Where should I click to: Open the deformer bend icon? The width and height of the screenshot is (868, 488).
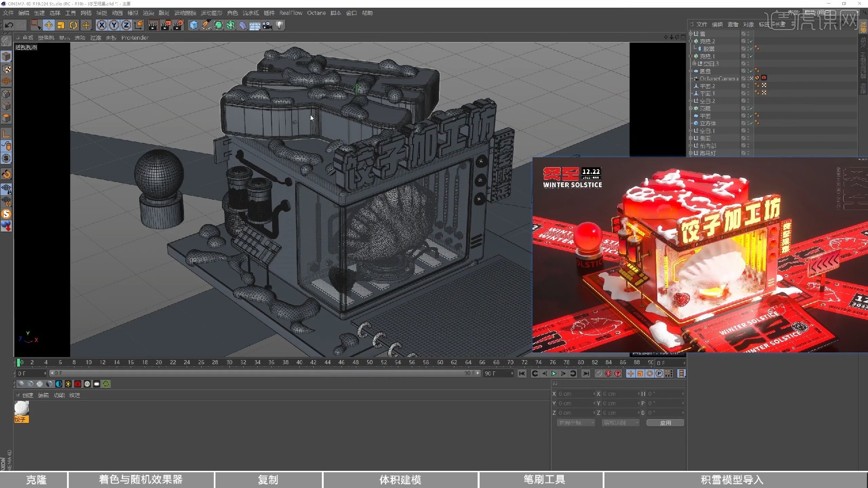243,25
